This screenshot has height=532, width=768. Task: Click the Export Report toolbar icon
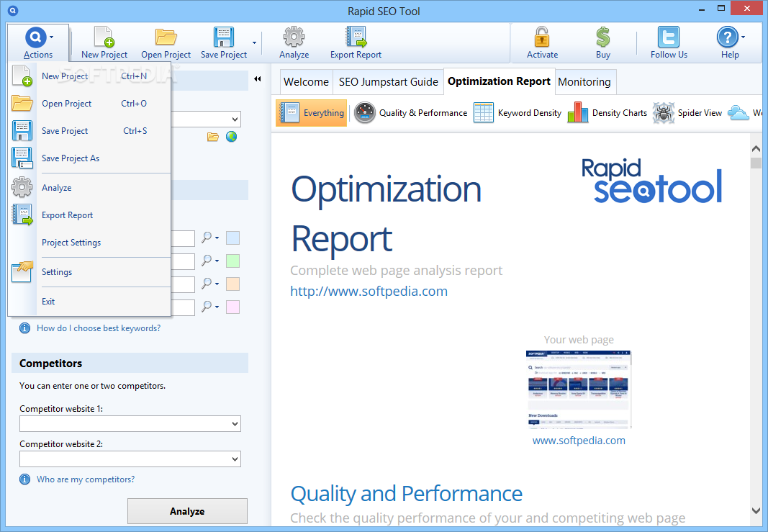(356, 37)
